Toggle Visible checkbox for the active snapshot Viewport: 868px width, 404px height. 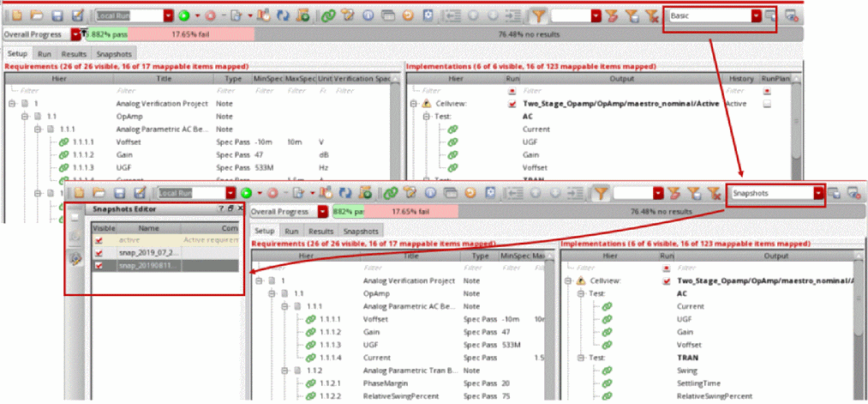99,240
